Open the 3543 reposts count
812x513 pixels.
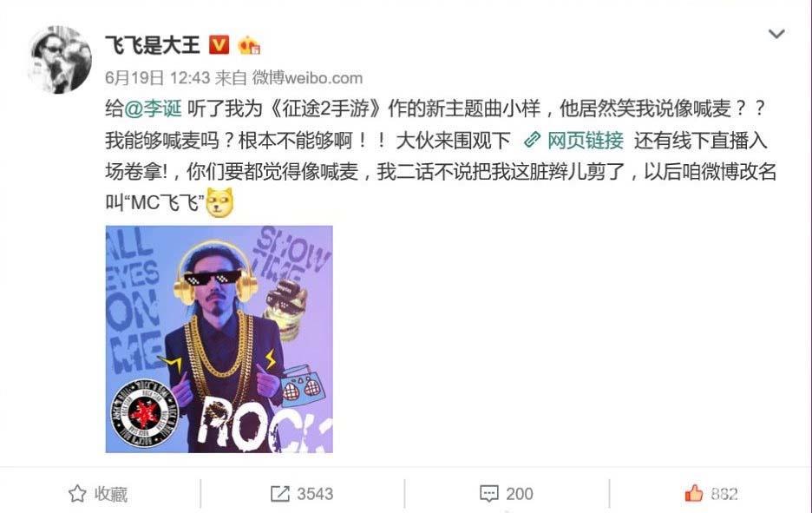point(315,494)
